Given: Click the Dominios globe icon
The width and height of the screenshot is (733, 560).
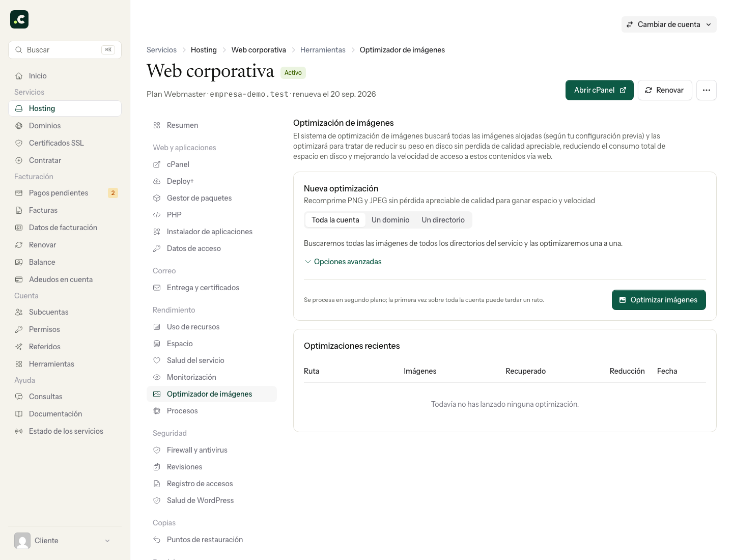Looking at the screenshot, I should [19, 126].
